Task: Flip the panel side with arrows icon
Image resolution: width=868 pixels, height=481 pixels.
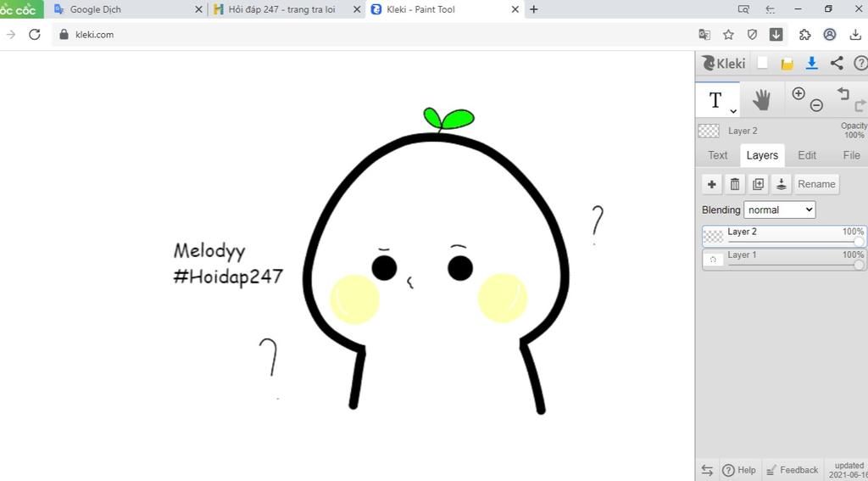Action: point(707,470)
